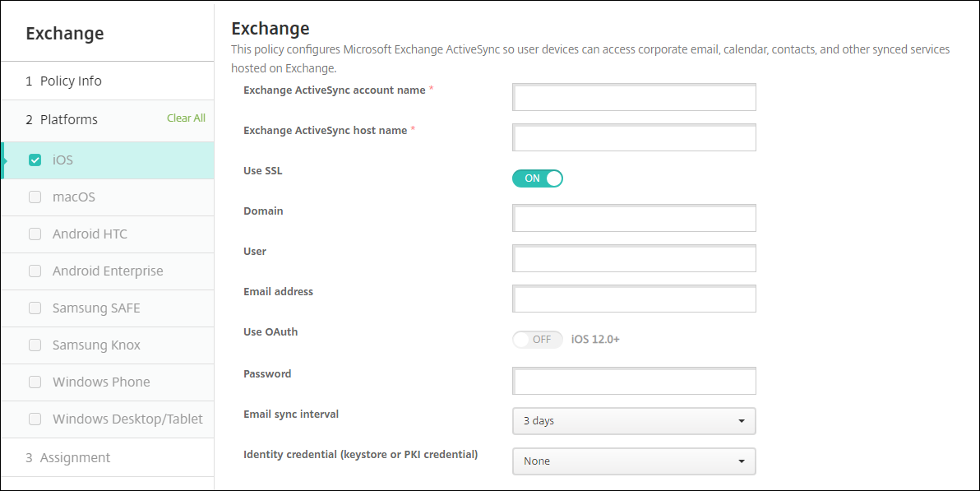Open the Assignment step

click(75, 458)
